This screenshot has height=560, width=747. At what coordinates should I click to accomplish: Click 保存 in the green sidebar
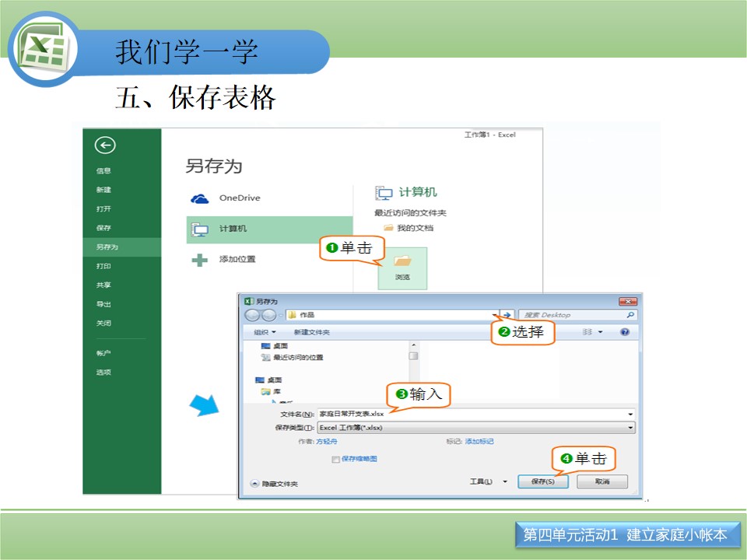pyautogui.click(x=103, y=228)
